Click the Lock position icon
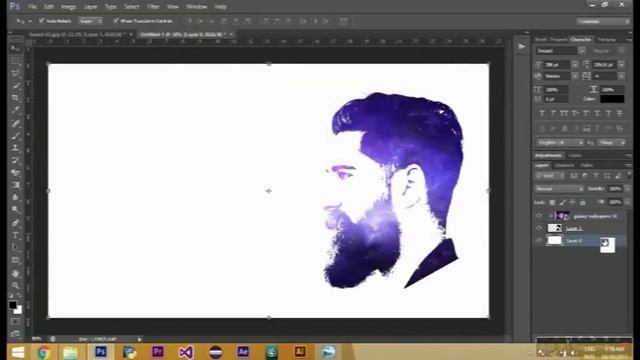This screenshot has width=640, height=360. click(572, 202)
